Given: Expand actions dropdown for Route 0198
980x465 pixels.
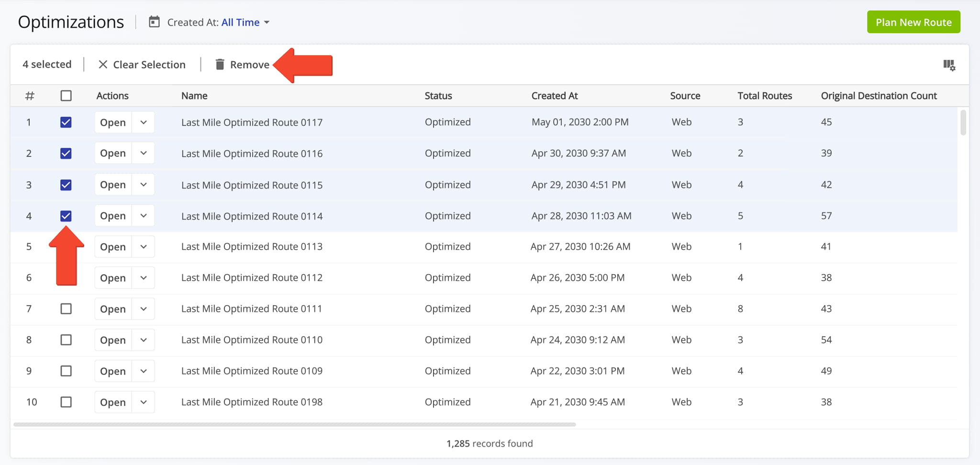Looking at the screenshot, I should [x=143, y=402].
